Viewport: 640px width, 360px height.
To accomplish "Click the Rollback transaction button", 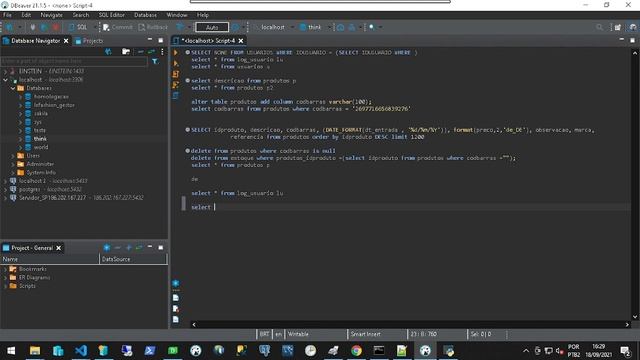I will [153, 27].
